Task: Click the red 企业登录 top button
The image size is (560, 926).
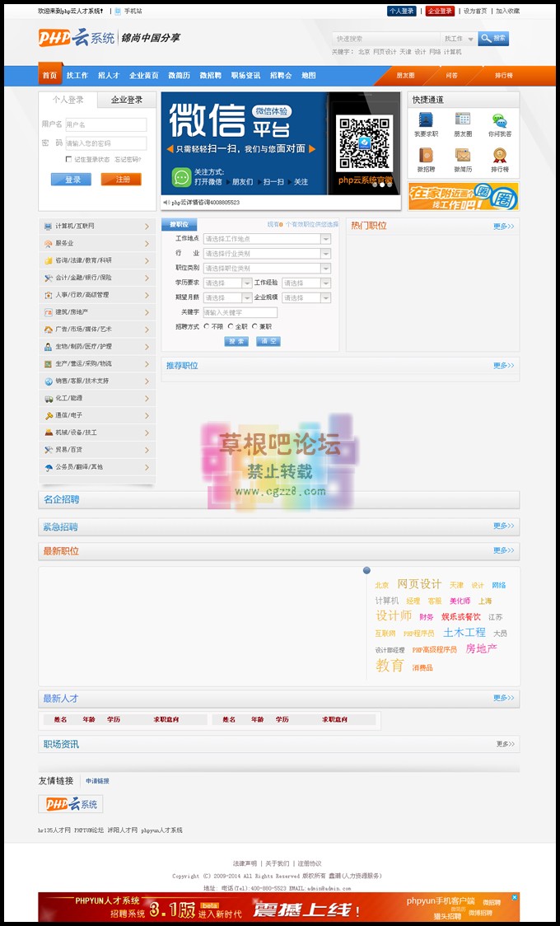Action: (x=440, y=11)
